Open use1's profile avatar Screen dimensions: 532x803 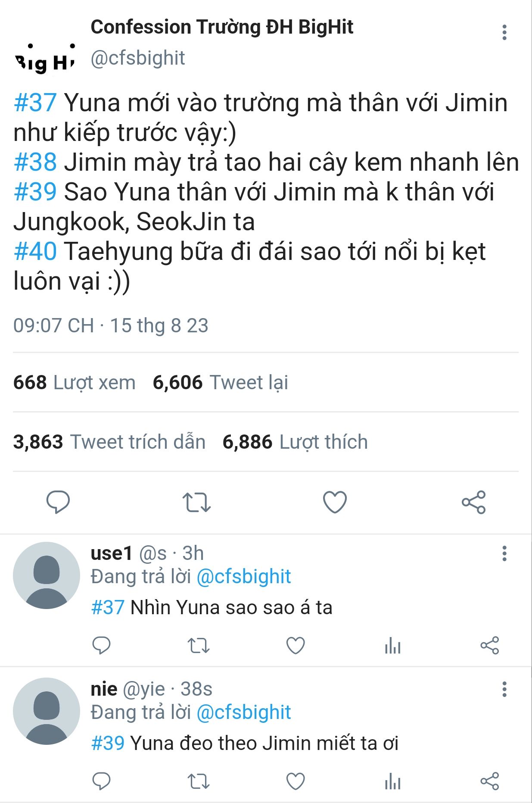point(47,575)
